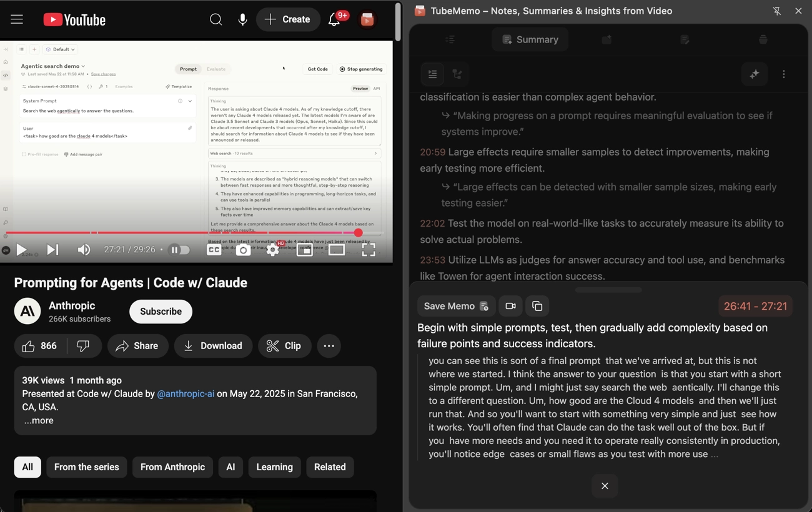Enter fullscreen mode
This screenshot has height=512, width=812.
click(369, 250)
